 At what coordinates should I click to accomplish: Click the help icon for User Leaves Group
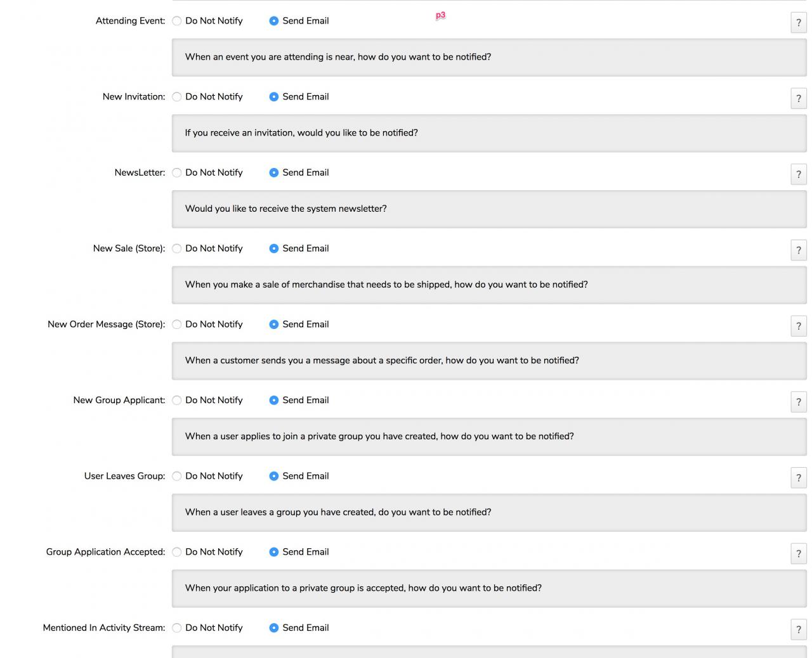pos(798,478)
